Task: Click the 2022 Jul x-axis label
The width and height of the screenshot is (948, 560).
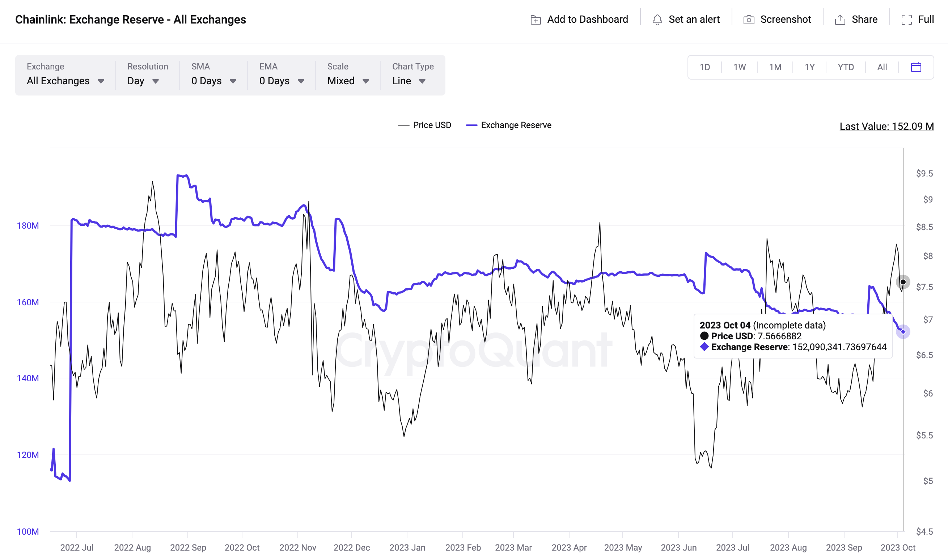Action: pyautogui.click(x=77, y=548)
